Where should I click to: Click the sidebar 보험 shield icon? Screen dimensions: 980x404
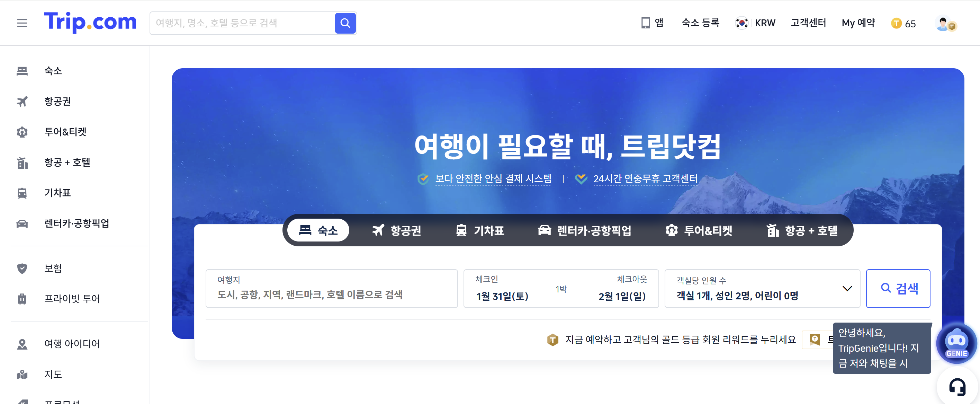point(22,269)
